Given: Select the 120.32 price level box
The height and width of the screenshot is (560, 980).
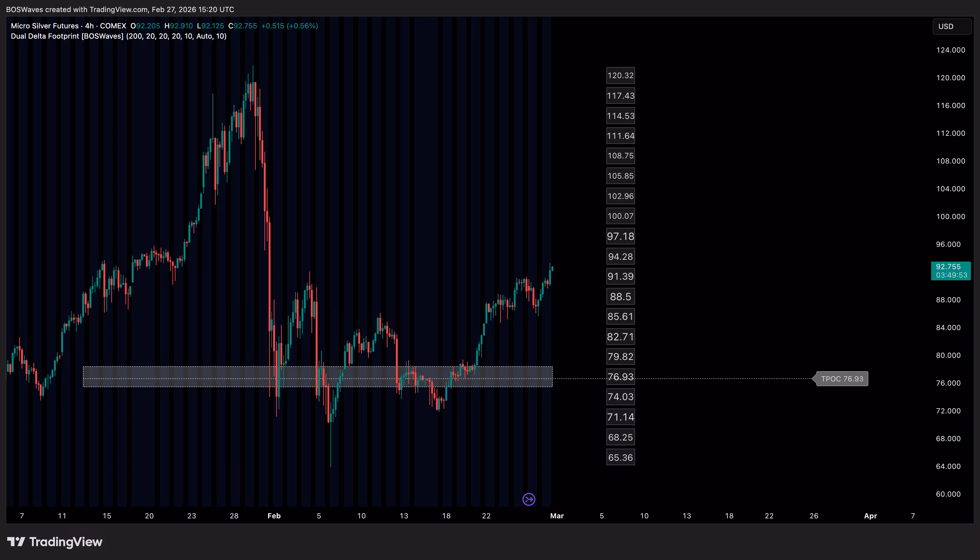Looking at the screenshot, I should [620, 75].
